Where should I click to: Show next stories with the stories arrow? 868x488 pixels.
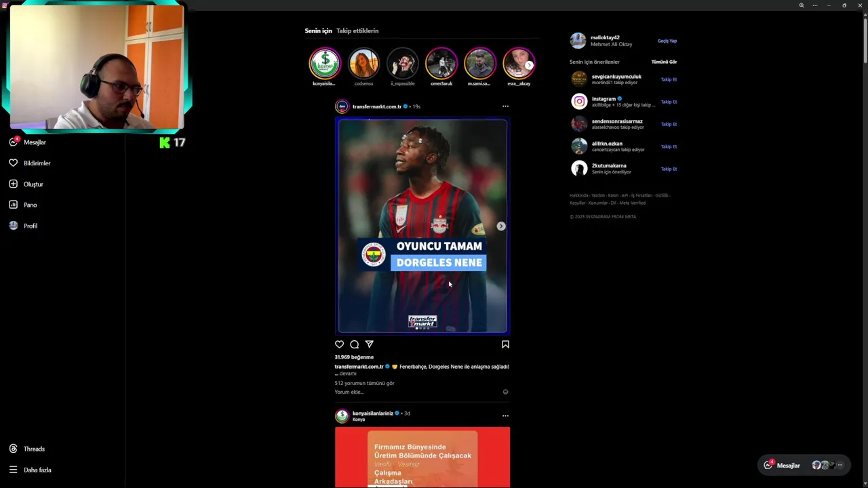(x=529, y=65)
